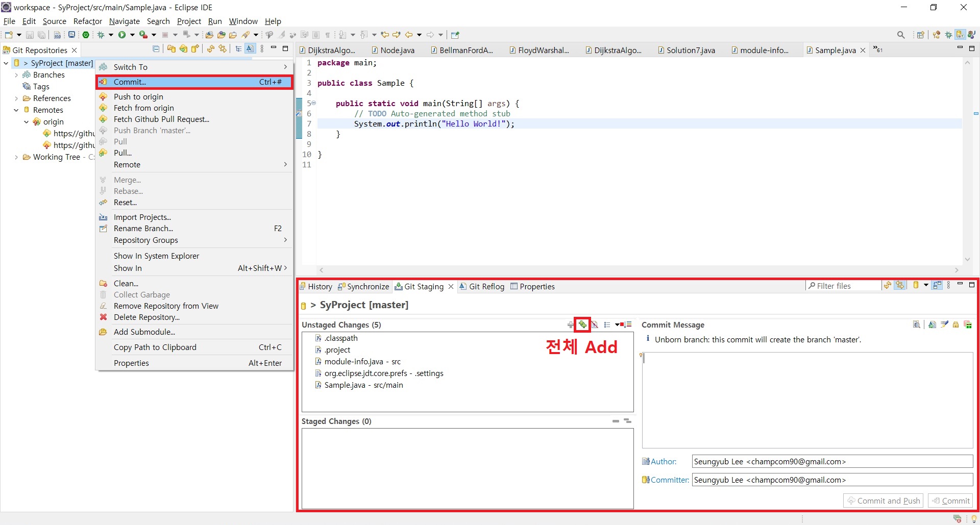The height and width of the screenshot is (525, 980).
Task: Toggle column layout in Git Staging toolbar
Action: coord(937,285)
